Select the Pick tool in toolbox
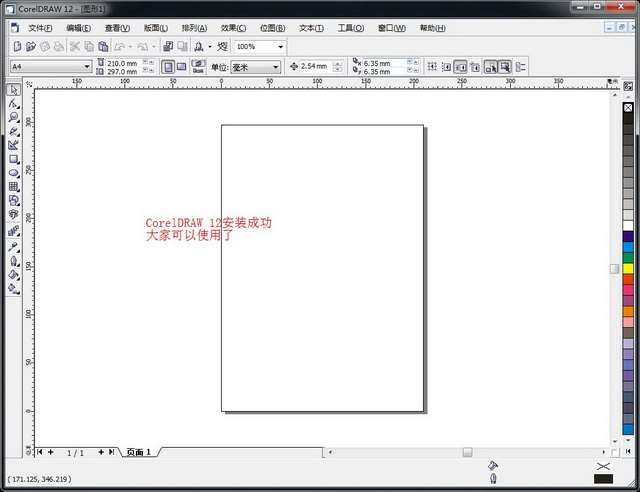 click(x=14, y=90)
